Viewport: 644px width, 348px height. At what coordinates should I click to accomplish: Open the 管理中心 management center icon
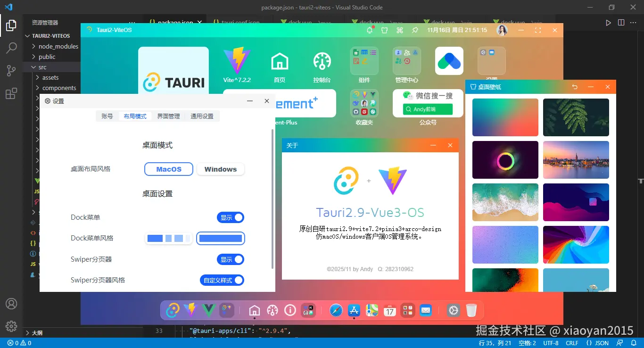tap(406, 61)
